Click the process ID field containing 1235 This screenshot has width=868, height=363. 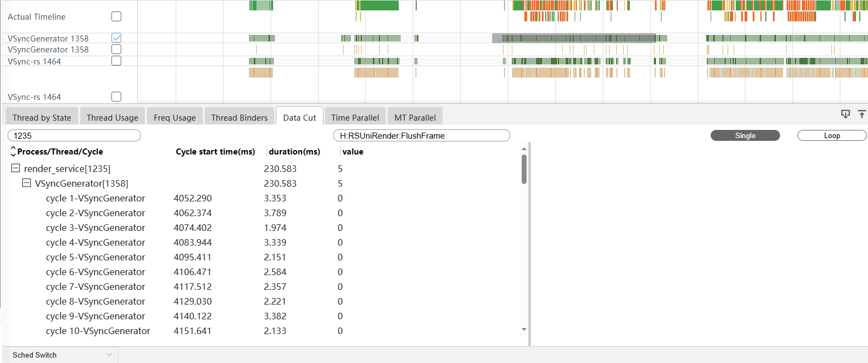[x=74, y=135]
